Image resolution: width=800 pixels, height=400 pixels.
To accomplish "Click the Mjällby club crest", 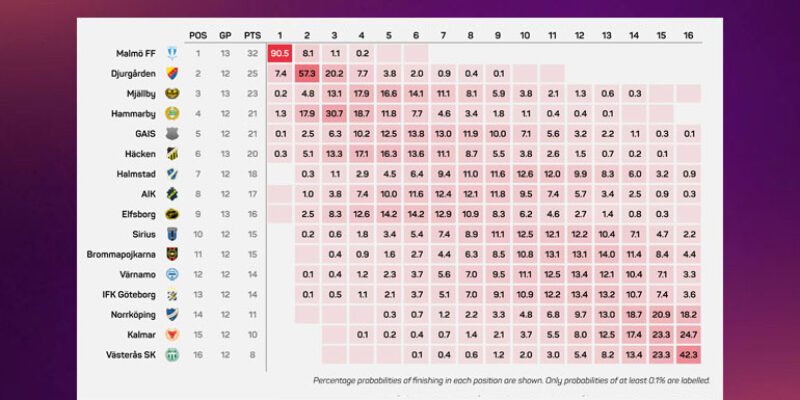I will pos(172,93).
